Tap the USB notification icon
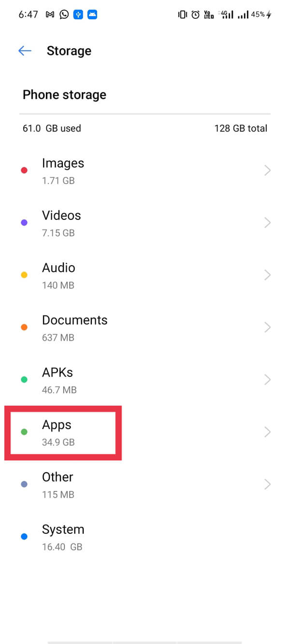 point(78,14)
